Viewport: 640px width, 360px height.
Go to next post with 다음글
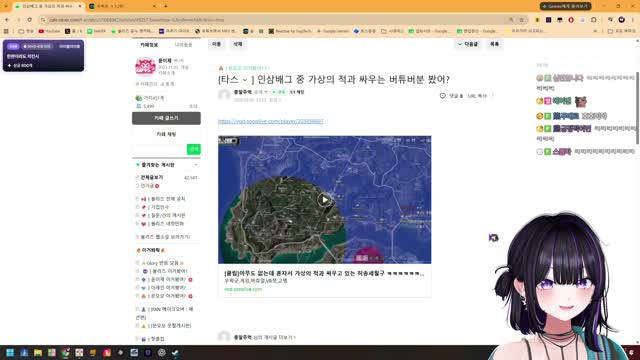468,44
